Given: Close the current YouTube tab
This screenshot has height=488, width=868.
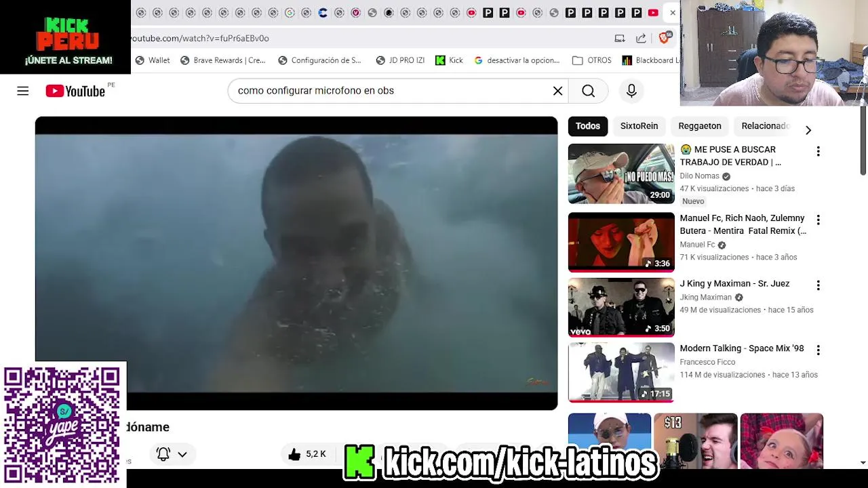Looking at the screenshot, I should point(672,13).
